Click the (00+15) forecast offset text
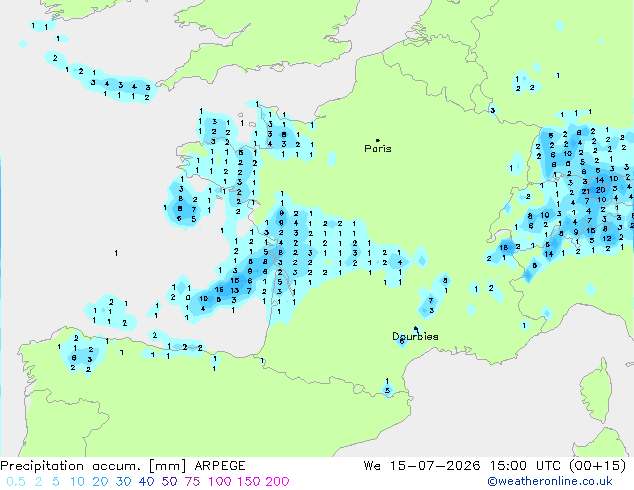 click(598, 466)
